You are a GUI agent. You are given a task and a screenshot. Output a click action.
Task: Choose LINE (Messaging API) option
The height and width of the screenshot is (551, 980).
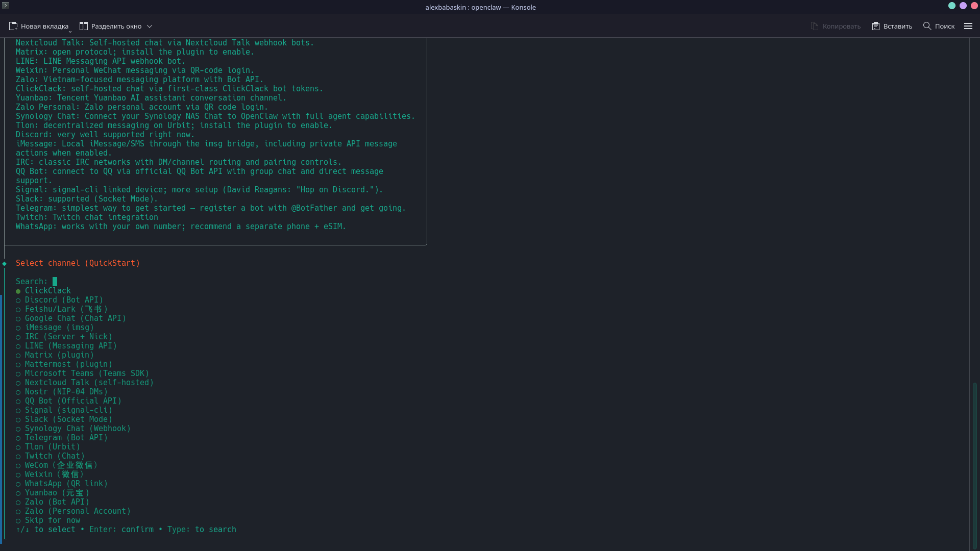pyautogui.click(x=66, y=346)
